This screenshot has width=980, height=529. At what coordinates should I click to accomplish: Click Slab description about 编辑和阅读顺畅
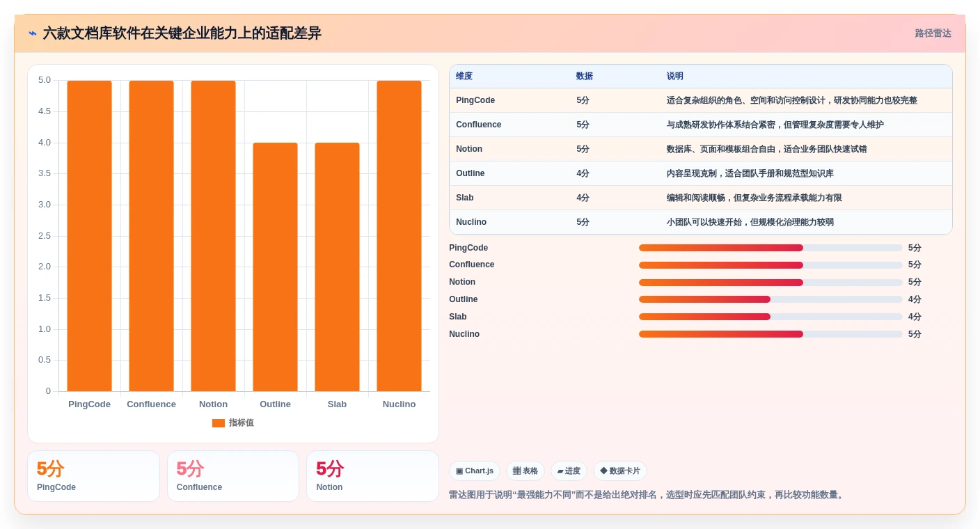click(x=754, y=198)
